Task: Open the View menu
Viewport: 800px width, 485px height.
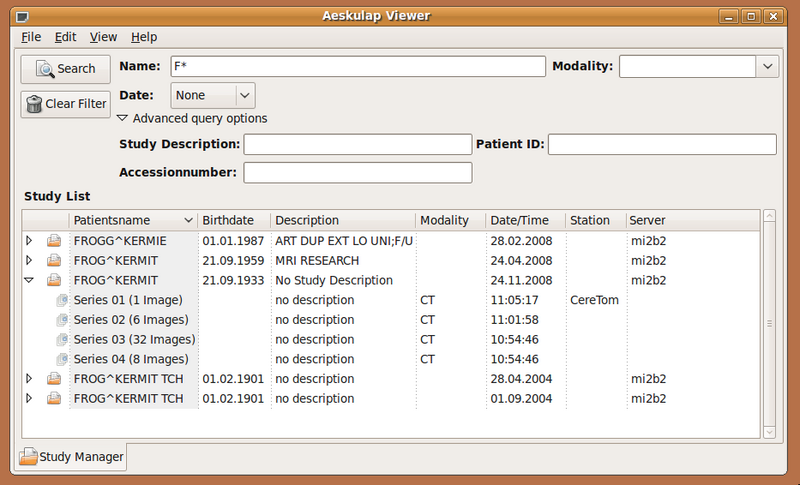Action: point(103,37)
